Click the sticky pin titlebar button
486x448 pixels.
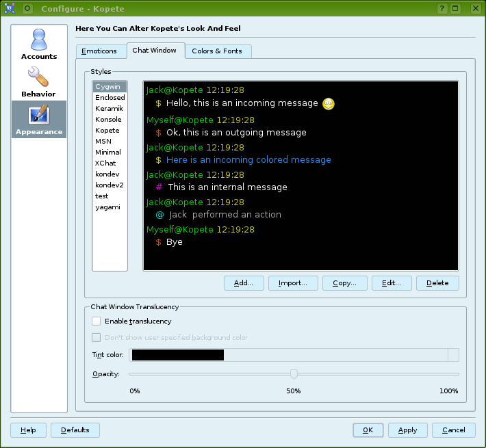click(x=27, y=8)
